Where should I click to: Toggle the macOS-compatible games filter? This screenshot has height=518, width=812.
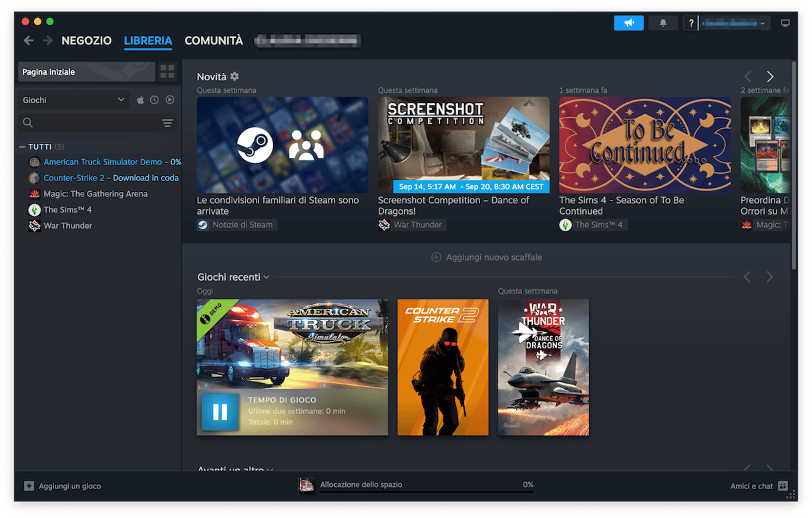pyautogui.click(x=140, y=100)
